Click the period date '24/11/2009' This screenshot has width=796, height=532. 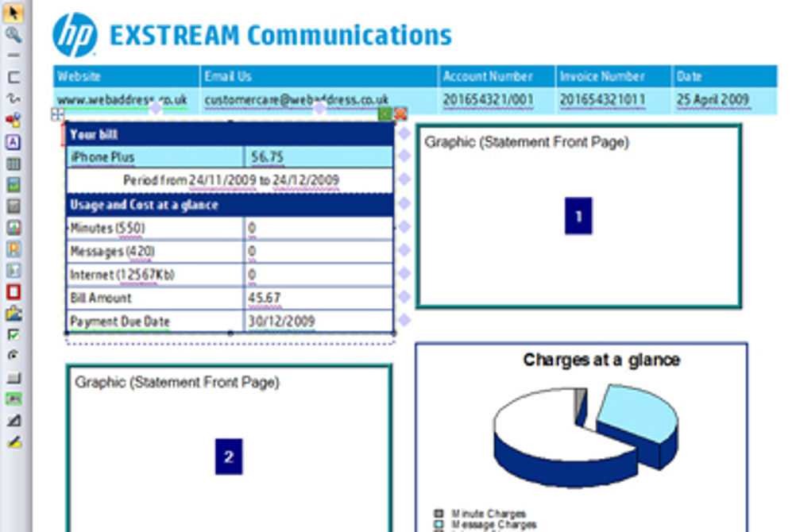pyautogui.click(x=222, y=180)
